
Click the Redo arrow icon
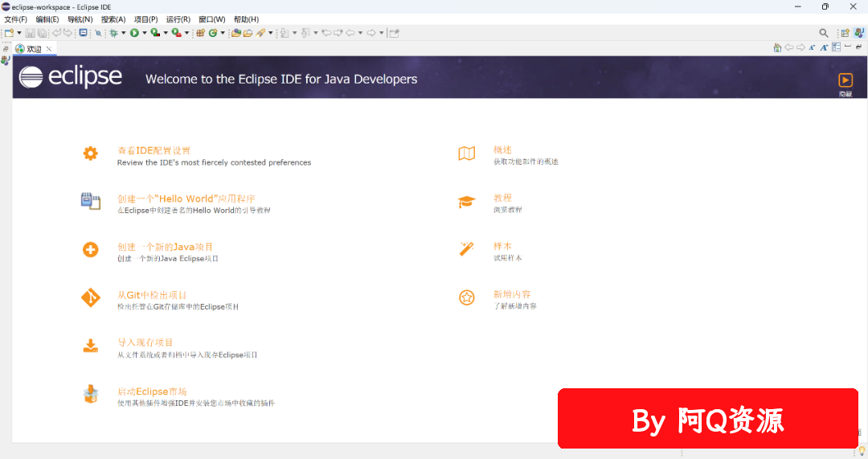point(68,33)
